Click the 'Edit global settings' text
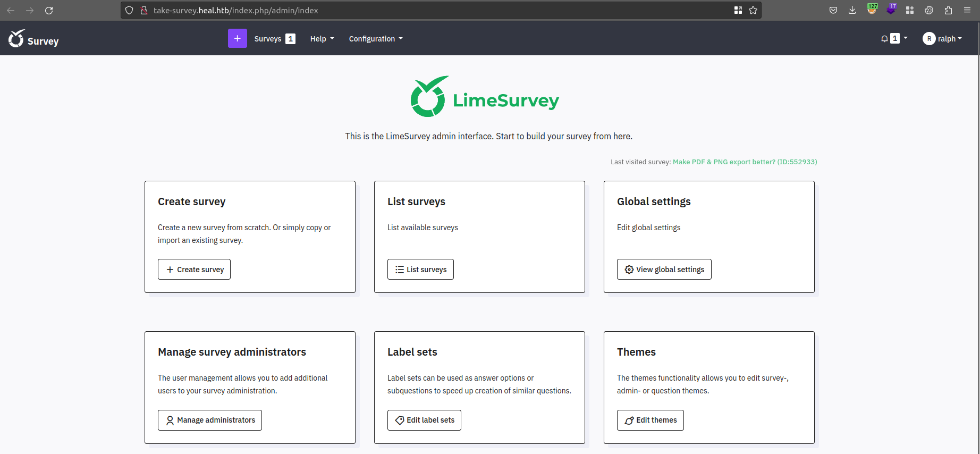This screenshot has width=980, height=454. click(x=648, y=228)
